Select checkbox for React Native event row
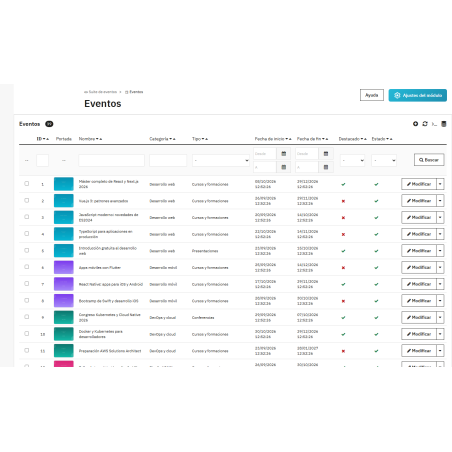The height and width of the screenshot is (452, 452). click(27, 284)
